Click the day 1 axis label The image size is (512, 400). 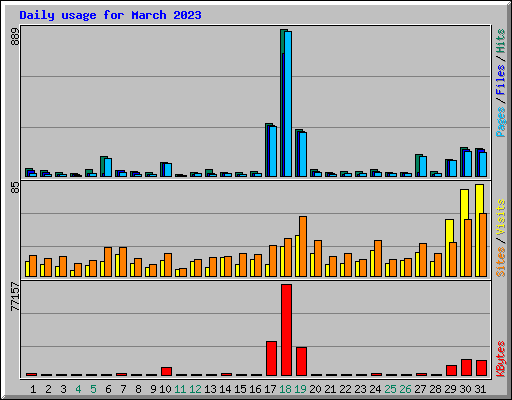coord(33,389)
